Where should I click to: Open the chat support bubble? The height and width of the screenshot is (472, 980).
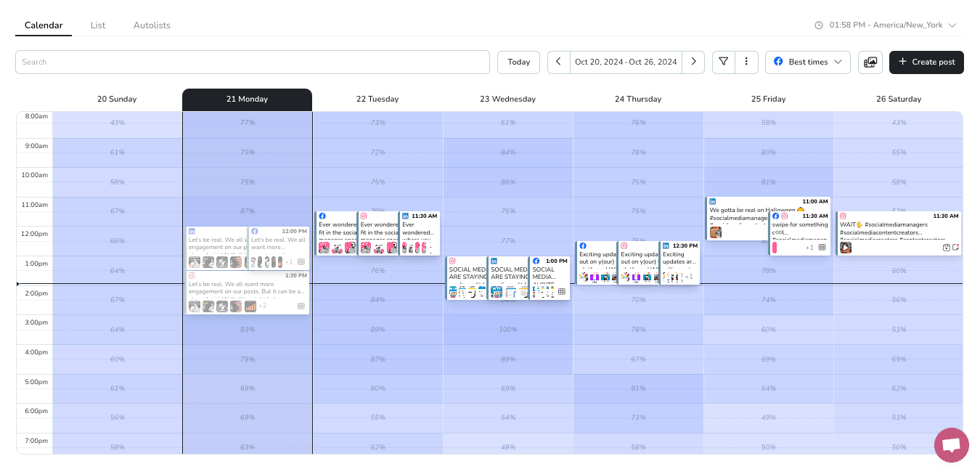pyautogui.click(x=951, y=445)
